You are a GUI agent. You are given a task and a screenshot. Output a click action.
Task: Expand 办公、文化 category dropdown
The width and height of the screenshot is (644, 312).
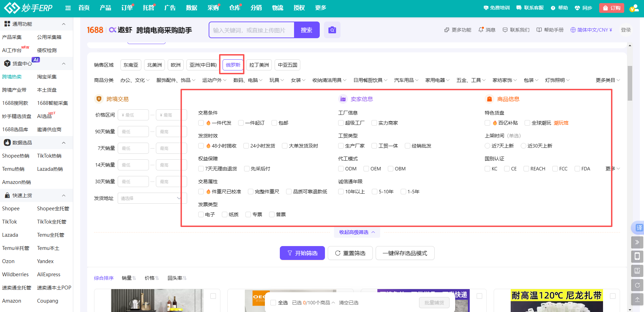pos(135,80)
